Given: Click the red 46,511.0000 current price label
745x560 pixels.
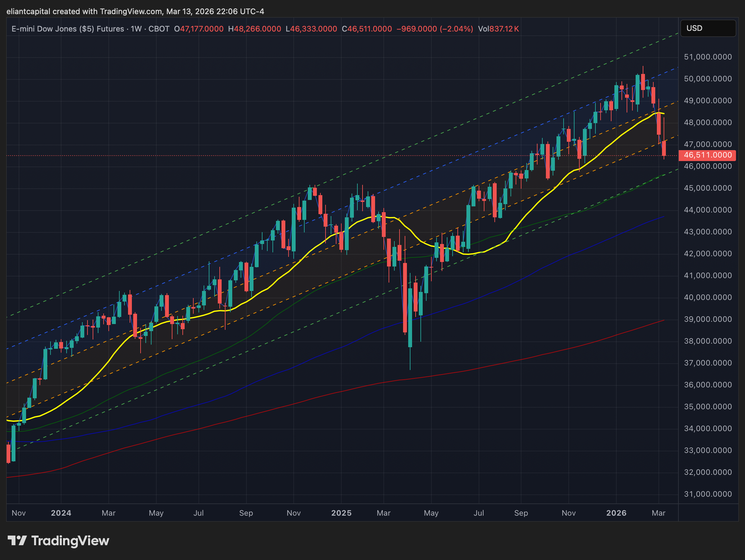Looking at the screenshot, I should [x=707, y=155].
